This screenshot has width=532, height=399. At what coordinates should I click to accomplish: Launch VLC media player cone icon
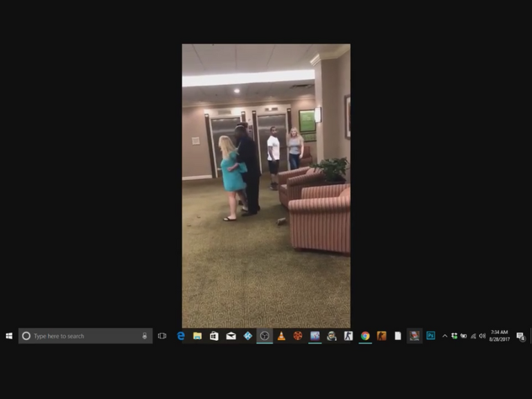281,336
